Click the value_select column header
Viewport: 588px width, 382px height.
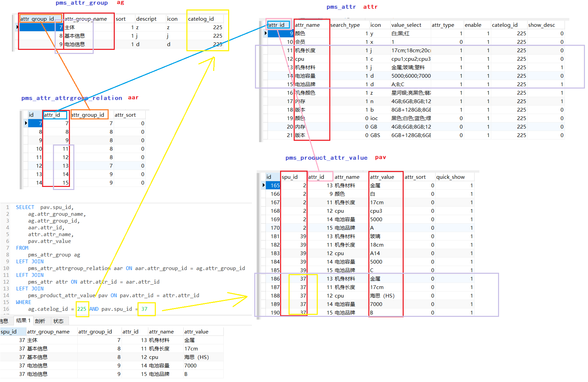[406, 25]
